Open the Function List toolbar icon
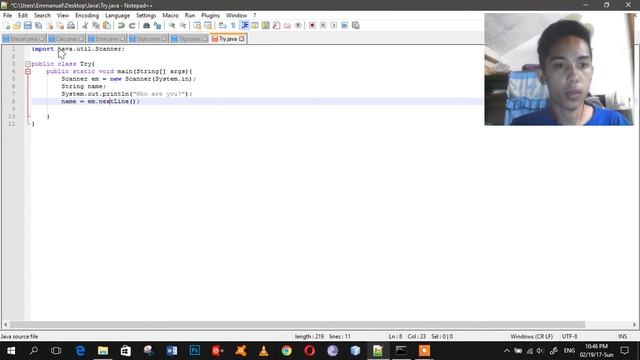Screen dimensions: 640x360 click(276, 25)
